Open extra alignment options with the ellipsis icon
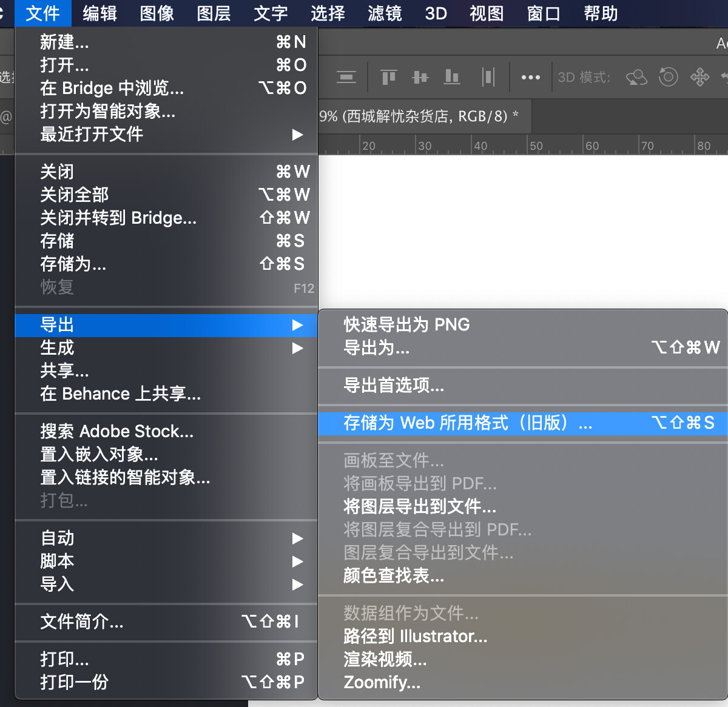 point(531,77)
